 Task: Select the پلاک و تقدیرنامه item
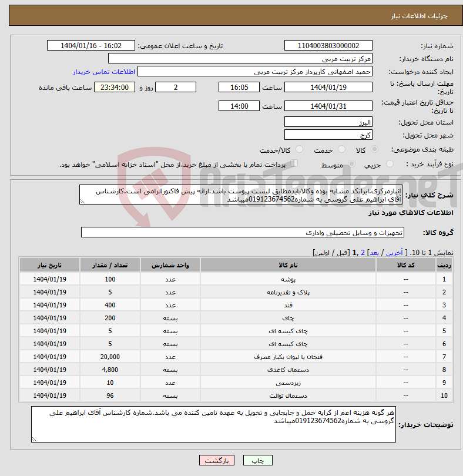coord(288,292)
